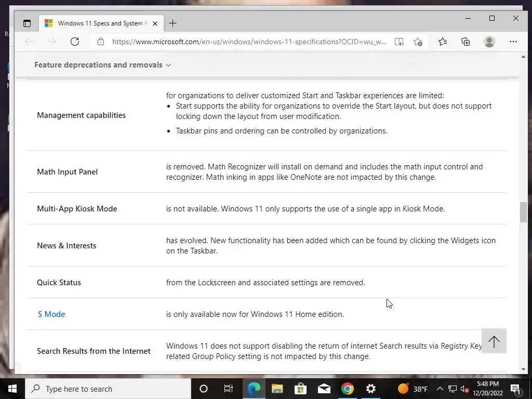Open the Edge profile avatar
532x399 pixels.
[x=489, y=42]
